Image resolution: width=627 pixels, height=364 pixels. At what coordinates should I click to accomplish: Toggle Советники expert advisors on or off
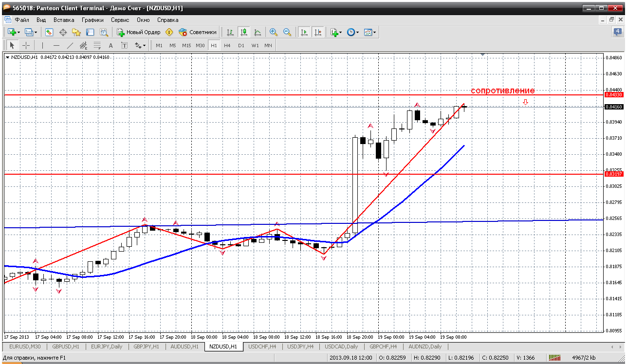tap(198, 32)
